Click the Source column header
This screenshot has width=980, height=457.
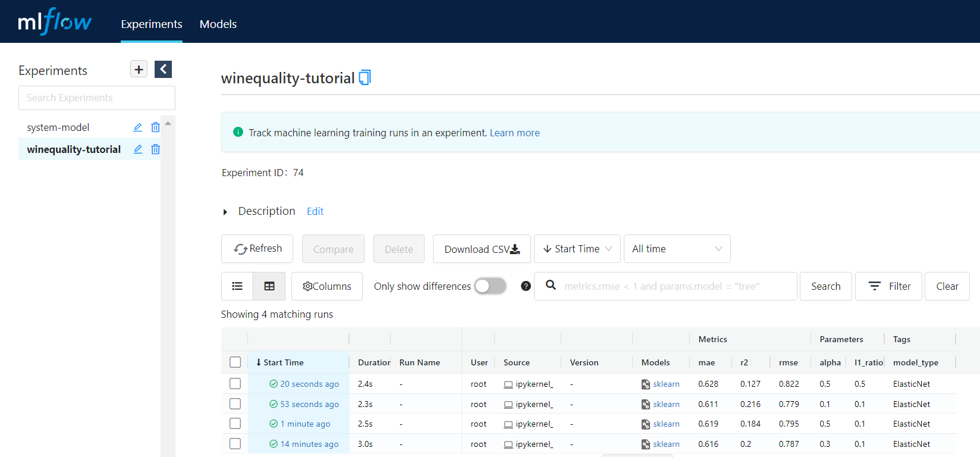517,362
